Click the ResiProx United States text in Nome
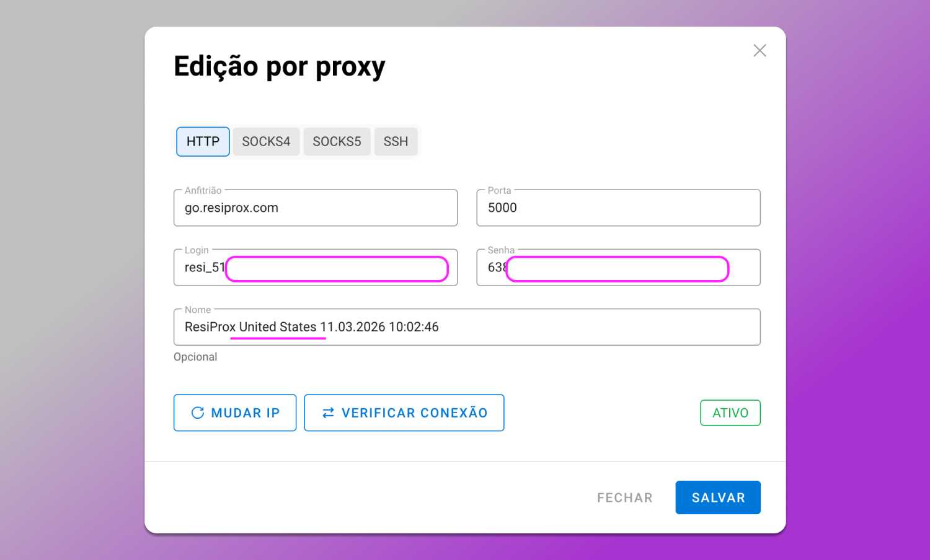This screenshot has height=560, width=930. 250,326
